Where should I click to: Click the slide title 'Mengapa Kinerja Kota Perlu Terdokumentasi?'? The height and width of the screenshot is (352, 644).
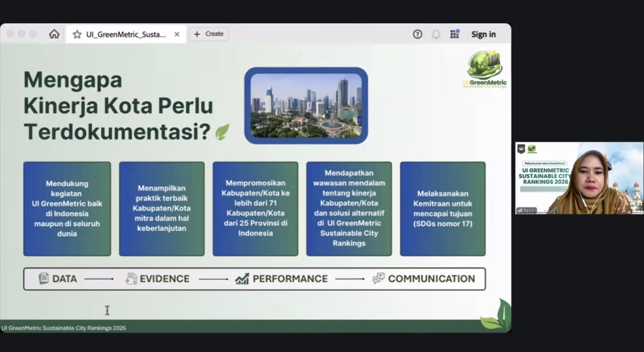(x=118, y=106)
